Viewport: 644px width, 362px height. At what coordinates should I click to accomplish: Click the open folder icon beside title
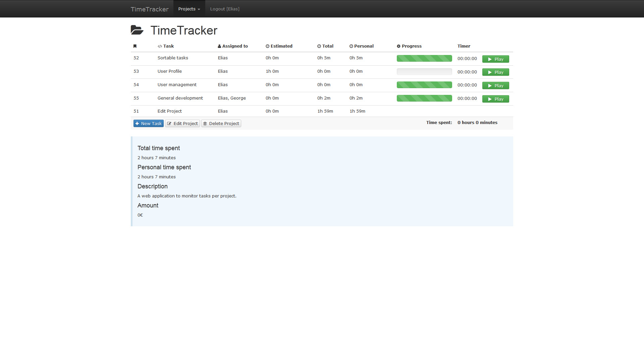[137, 30]
